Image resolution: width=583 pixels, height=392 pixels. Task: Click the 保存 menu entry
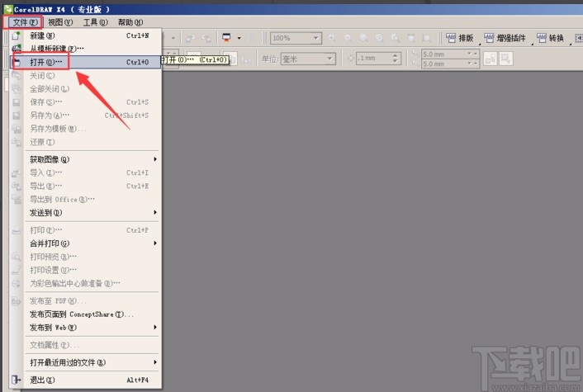[x=86, y=102]
